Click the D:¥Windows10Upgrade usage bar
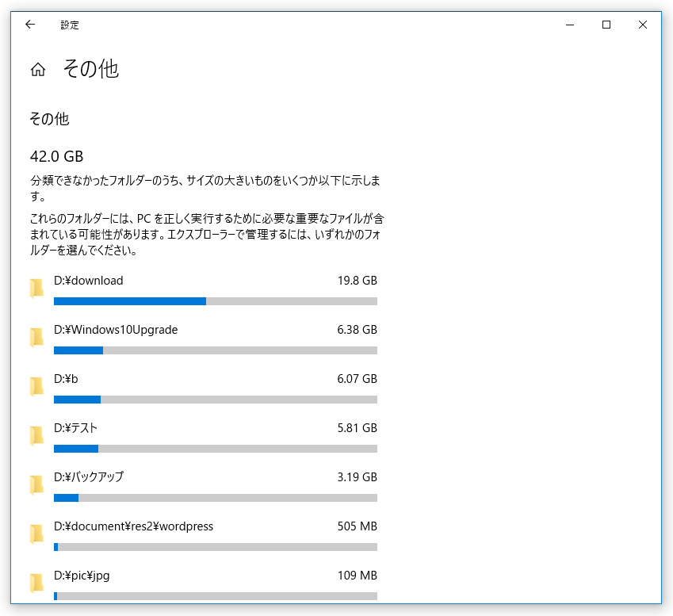 pos(216,350)
